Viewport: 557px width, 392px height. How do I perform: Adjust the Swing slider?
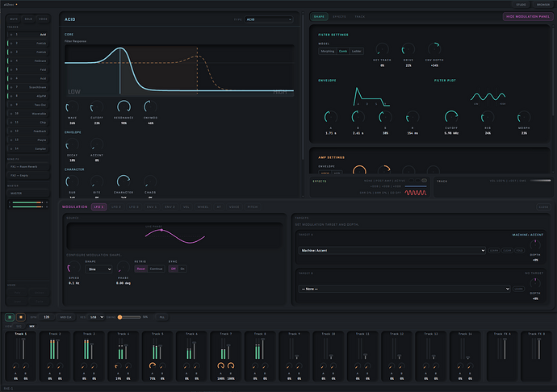[x=130, y=317]
